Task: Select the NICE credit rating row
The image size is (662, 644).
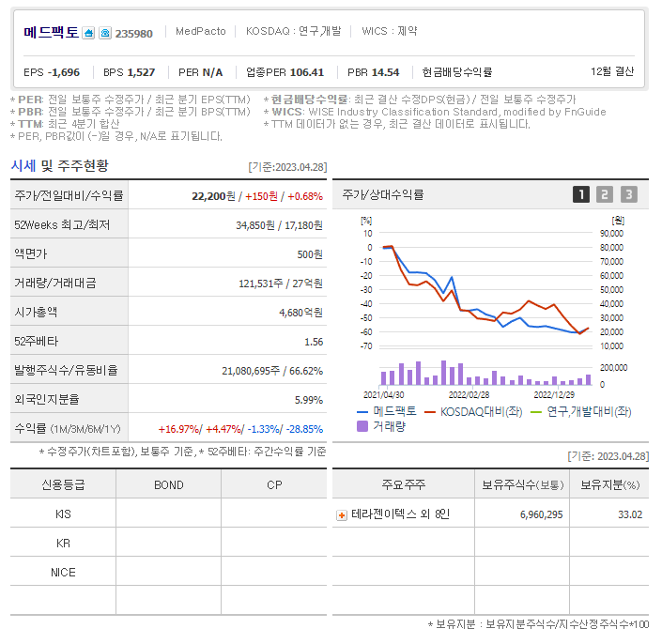Action: pyautogui.click(x=168, y=572)
